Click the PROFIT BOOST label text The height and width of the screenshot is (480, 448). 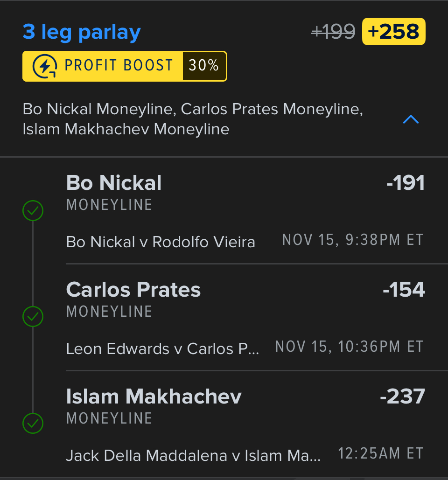(x=119, y=66)
